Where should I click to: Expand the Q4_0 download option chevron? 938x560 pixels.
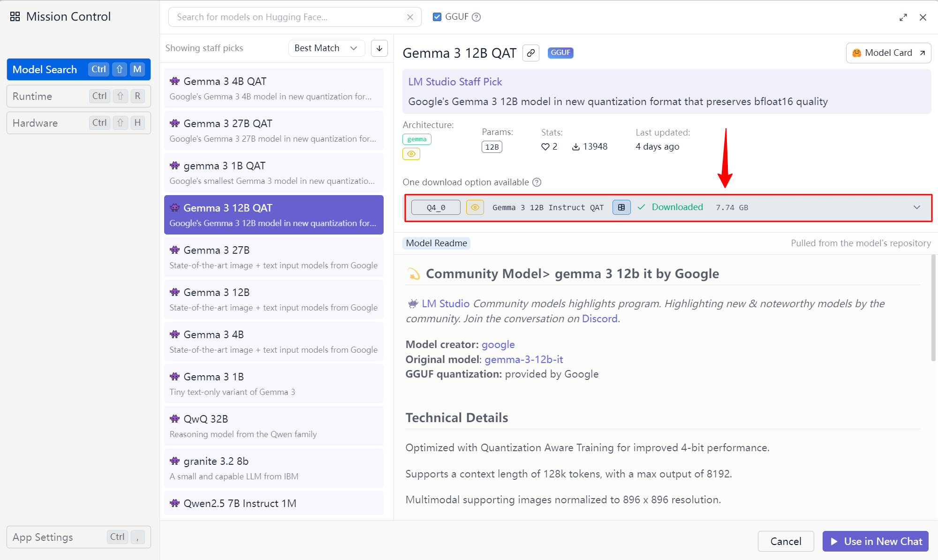pyautogui.click(x=917, y=207)
